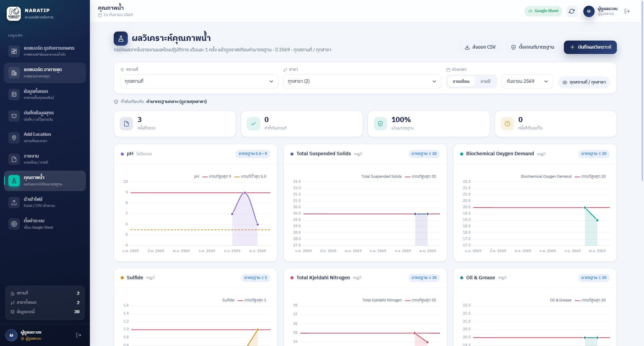Toggle the ทุกสถานที่ / ทุกสาขา eye view
The width and height of the screenshot is (644, 346).
[x=584, y=82]
